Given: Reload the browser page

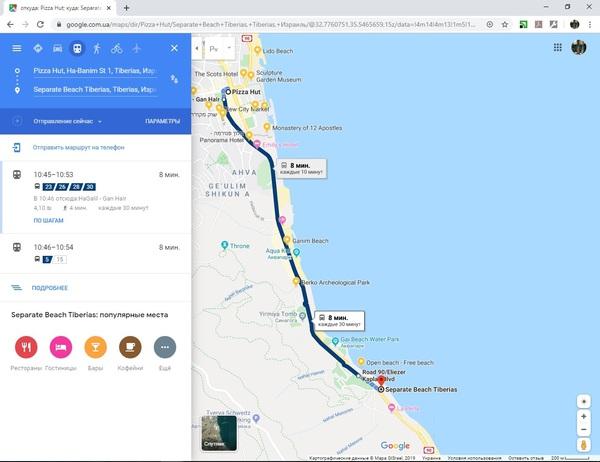Looking at the screenshot, I should 40,24.
